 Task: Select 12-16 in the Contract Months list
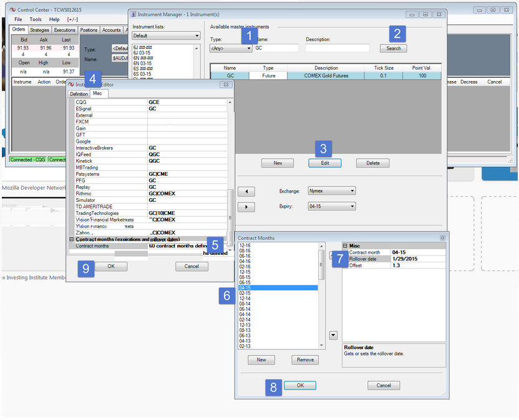[278, 246]
